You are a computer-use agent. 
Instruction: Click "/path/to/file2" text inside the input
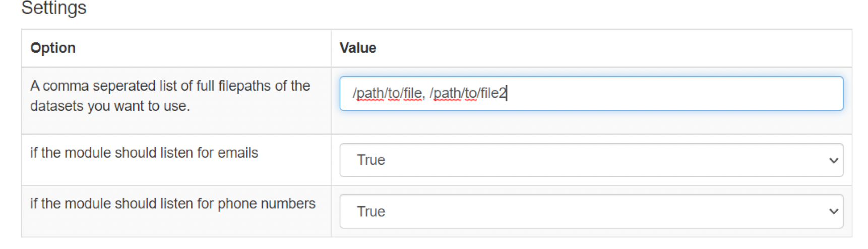(468, 93)
